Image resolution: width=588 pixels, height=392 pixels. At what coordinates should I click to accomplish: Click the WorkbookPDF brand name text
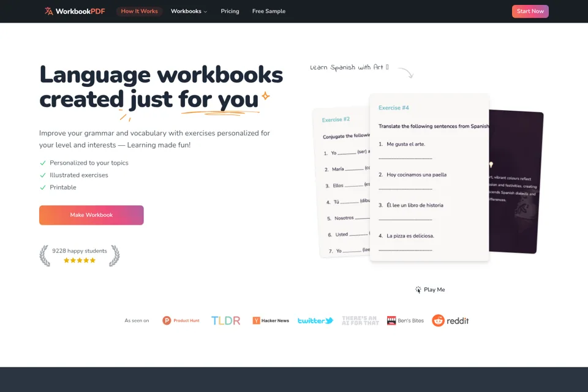pos(80,11)
